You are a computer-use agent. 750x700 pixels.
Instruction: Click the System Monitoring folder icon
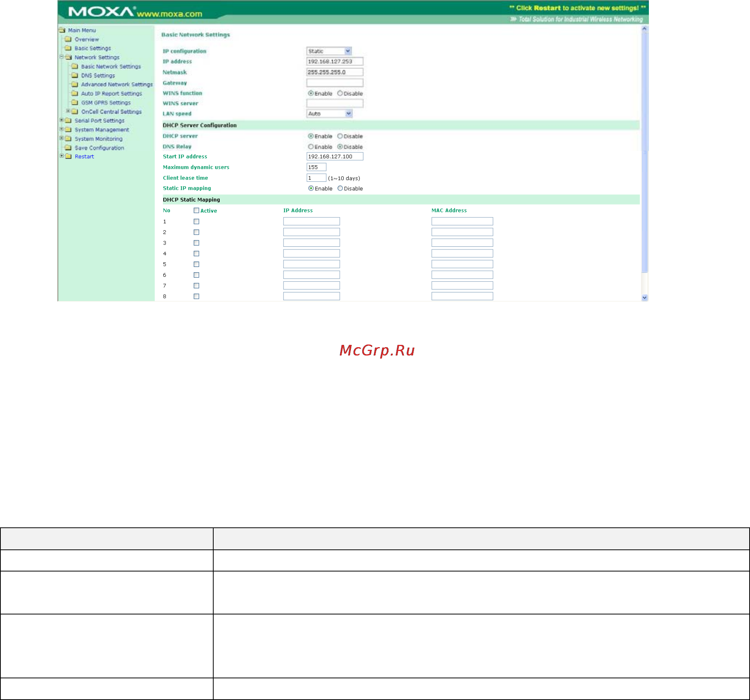click(x=68, y=139)
